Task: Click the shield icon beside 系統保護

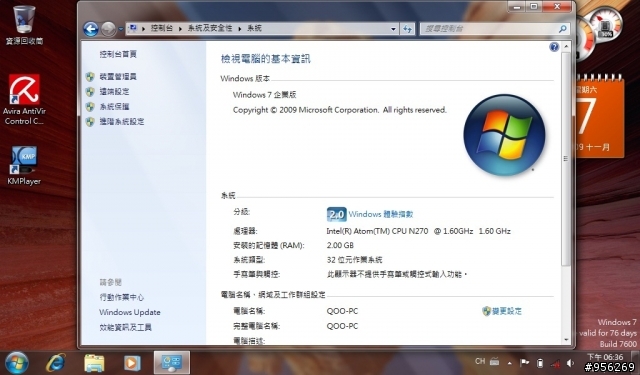Action: [x=90, y=107]
